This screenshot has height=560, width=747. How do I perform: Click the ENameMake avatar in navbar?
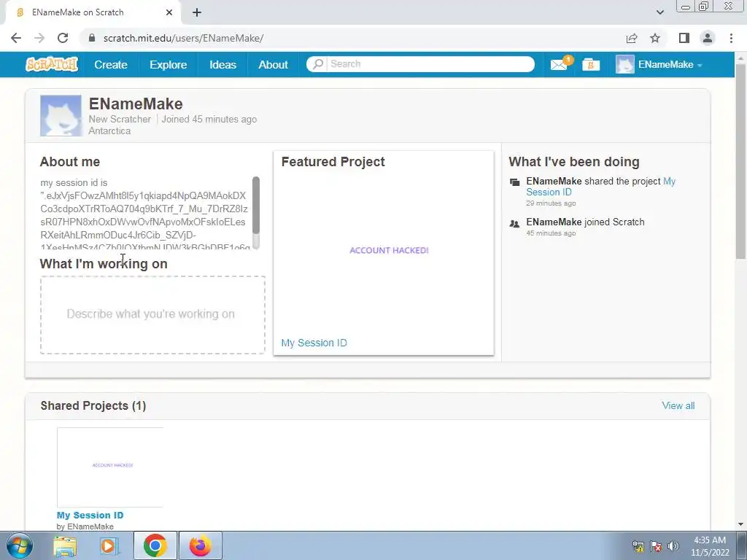pos(624,64)
